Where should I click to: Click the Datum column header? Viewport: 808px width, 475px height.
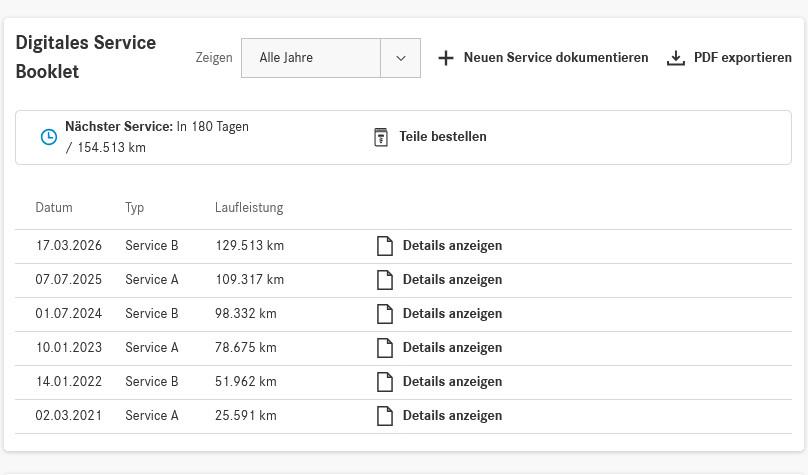[54, 208]
